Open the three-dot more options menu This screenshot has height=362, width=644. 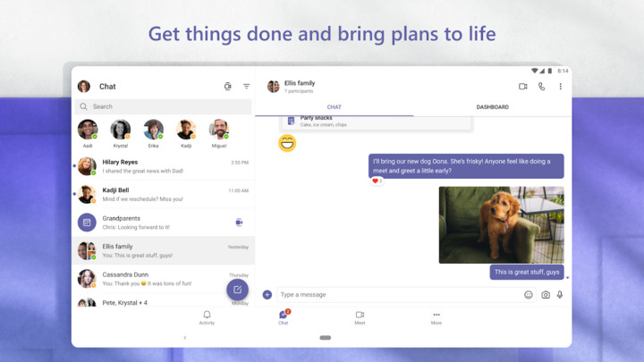561,87
